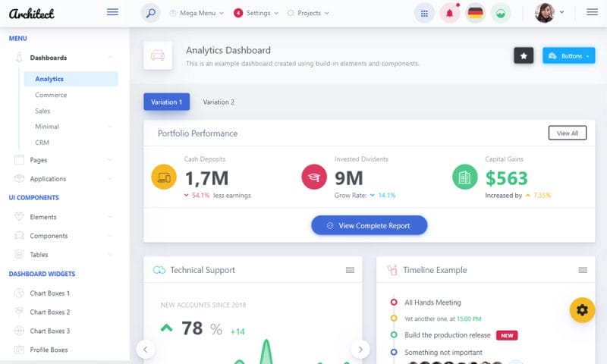607x364 pixels.
Task: Click the View Complete Report button
Action: [369, 225]
